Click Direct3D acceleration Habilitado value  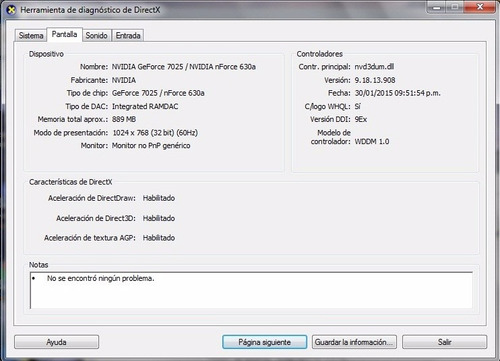coord(159,218)
